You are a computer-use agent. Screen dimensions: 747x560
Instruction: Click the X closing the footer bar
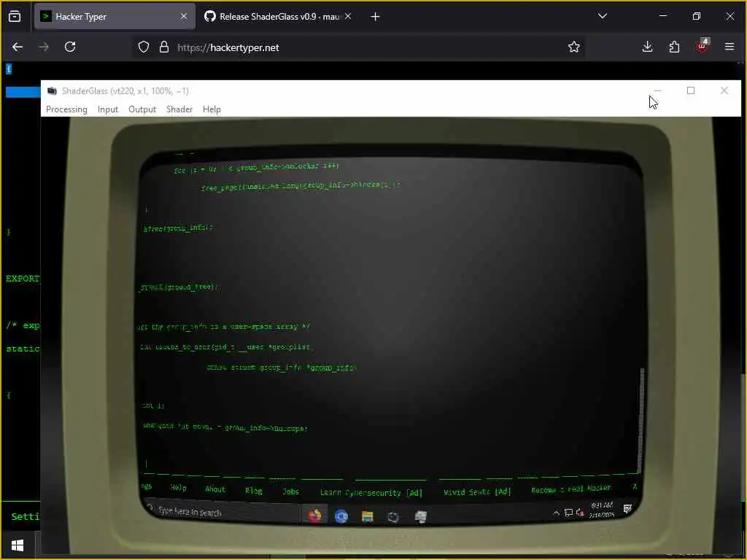635,486
